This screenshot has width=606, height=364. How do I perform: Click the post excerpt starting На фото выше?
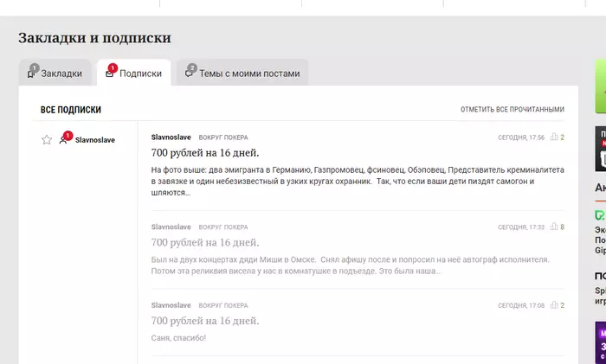coord(358,181)
